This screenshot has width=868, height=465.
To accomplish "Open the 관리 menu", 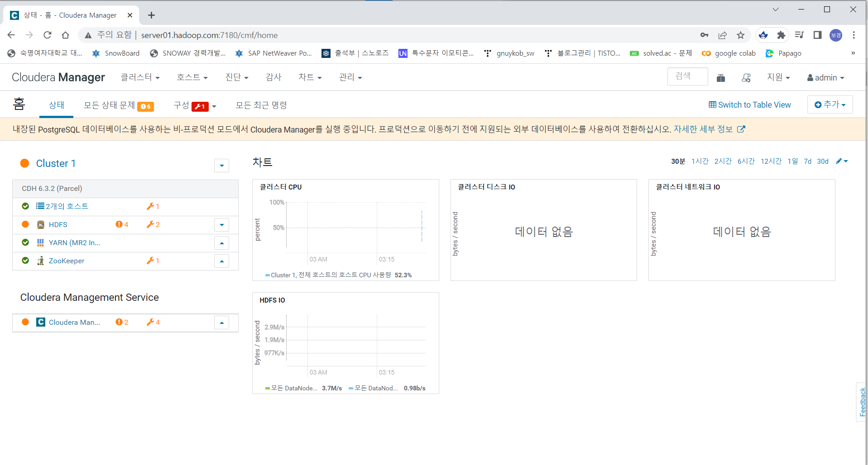I will 350,77.
